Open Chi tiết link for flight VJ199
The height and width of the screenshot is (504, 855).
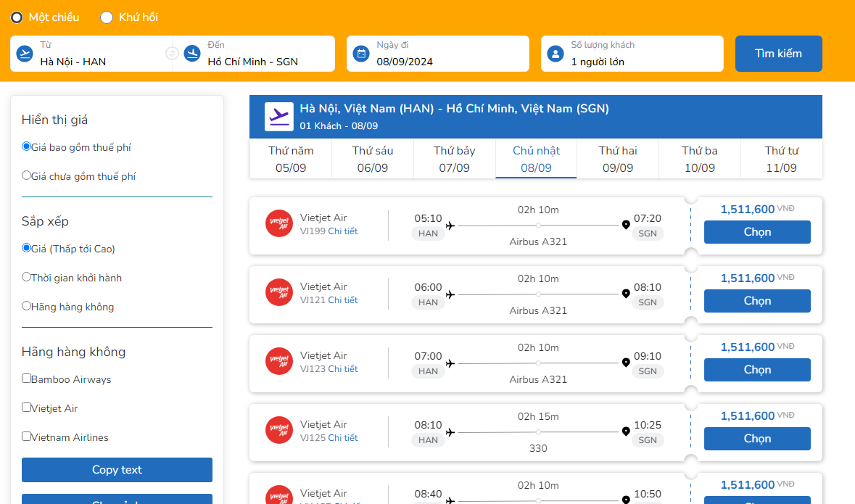coord(343,231)
